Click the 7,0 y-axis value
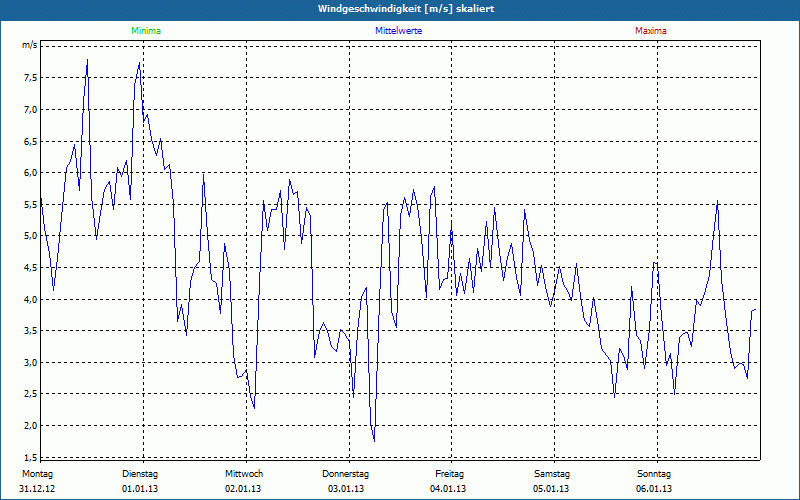 [x=30, y=109]
